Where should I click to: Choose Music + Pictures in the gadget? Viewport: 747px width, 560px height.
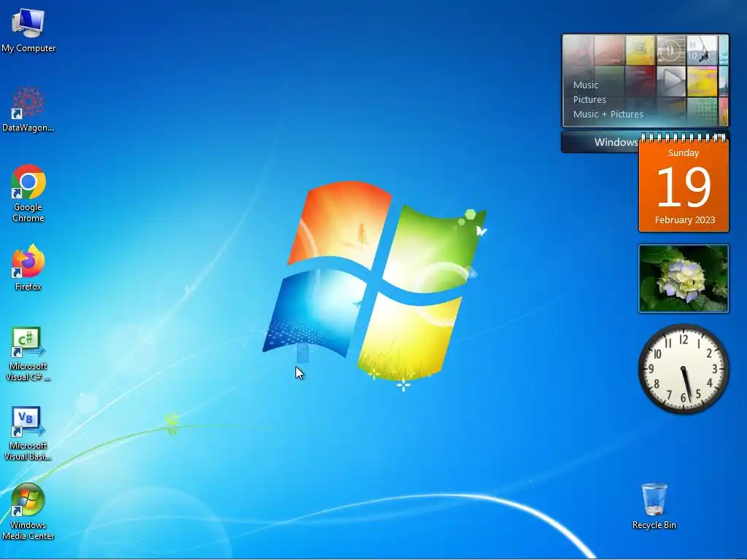coord(608,114)
